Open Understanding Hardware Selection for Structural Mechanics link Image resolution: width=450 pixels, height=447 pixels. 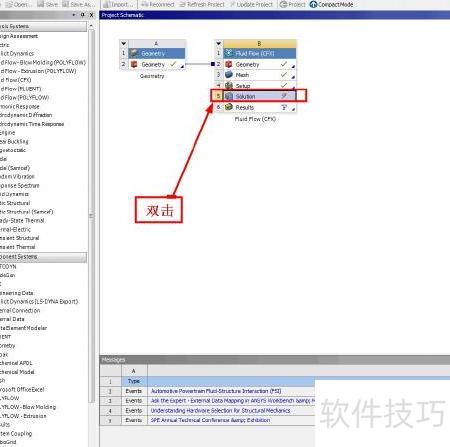coord(220,410)
